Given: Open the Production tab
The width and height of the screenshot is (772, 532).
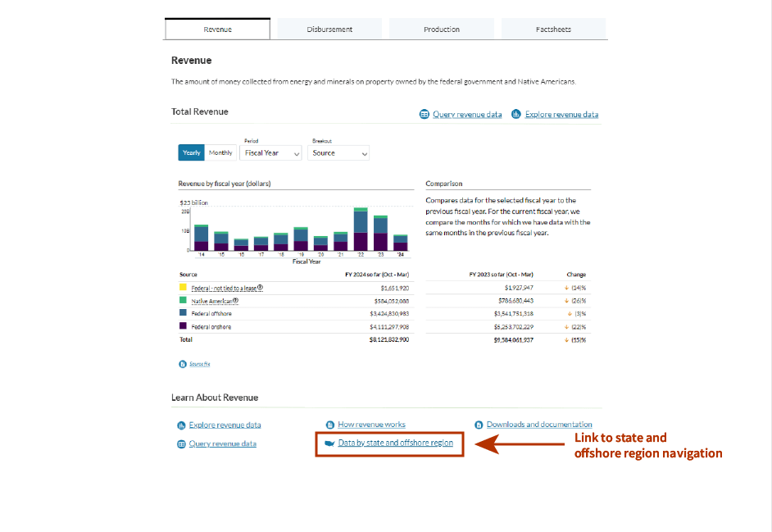Looking at the screenshot, I should pyautogui.click(x=442, y=30).
